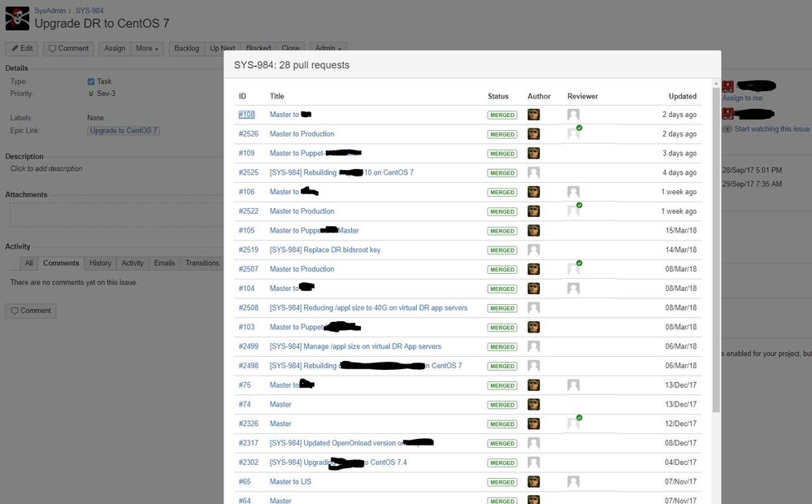Click the Backlog transition button
The height and width of the screenshot is (504, 812).
pyautogui.click(x=186, y=49)
